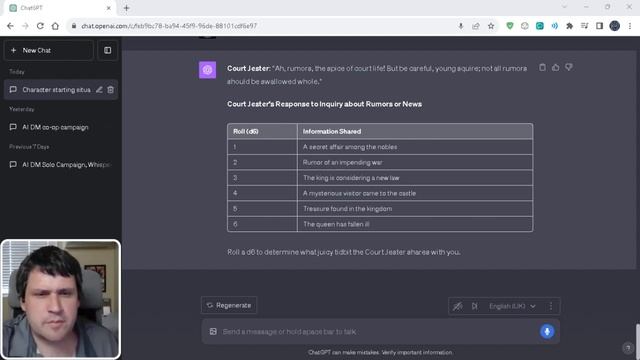
Task: Thumbs down the Court Jester response
Action: click(569, 67)
